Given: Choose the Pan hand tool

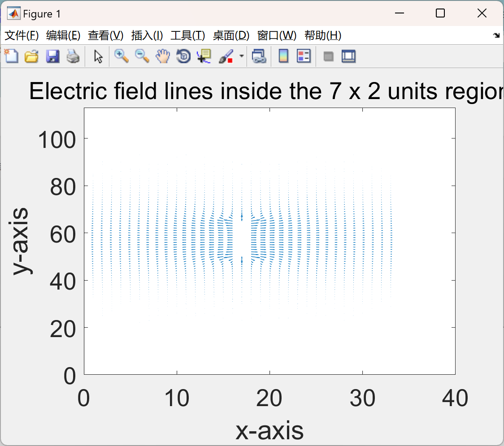Looking at the screenshot, I should tap(163, 56).
